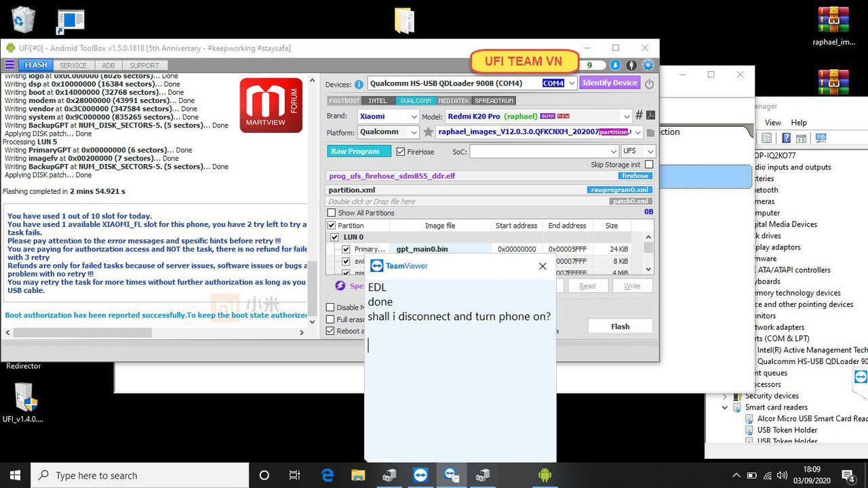Viewport: 868px width, 488px height.
Task: Click Device Manager help toolbar icon
Action: coord(786,138)
